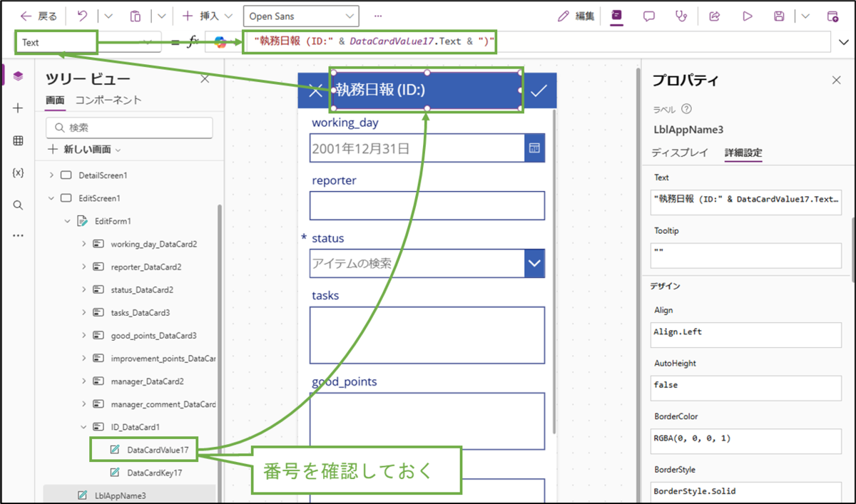
Task: Switch to the コンポーネント tab
Action: [108, 101]
